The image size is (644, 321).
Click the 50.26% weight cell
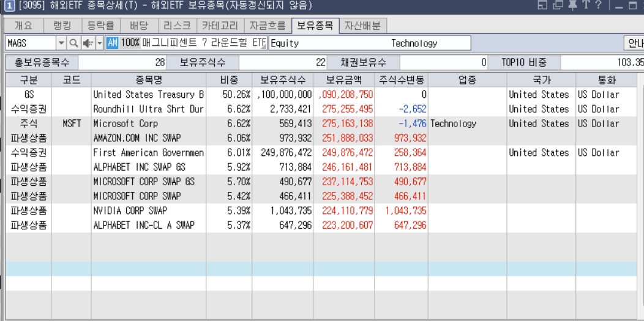[229, 95]
